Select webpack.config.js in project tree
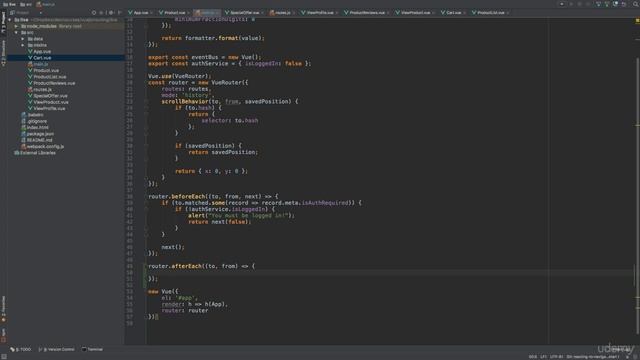The height and width of the screenshot is (360, 640). (43, 147)
